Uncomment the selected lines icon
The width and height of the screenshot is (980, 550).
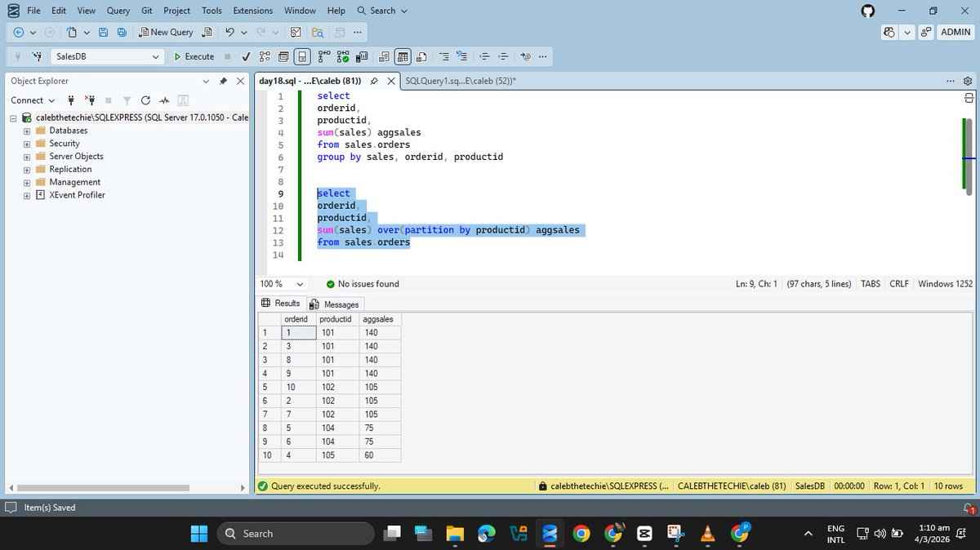pyautogui.click(x=462, y=56)
